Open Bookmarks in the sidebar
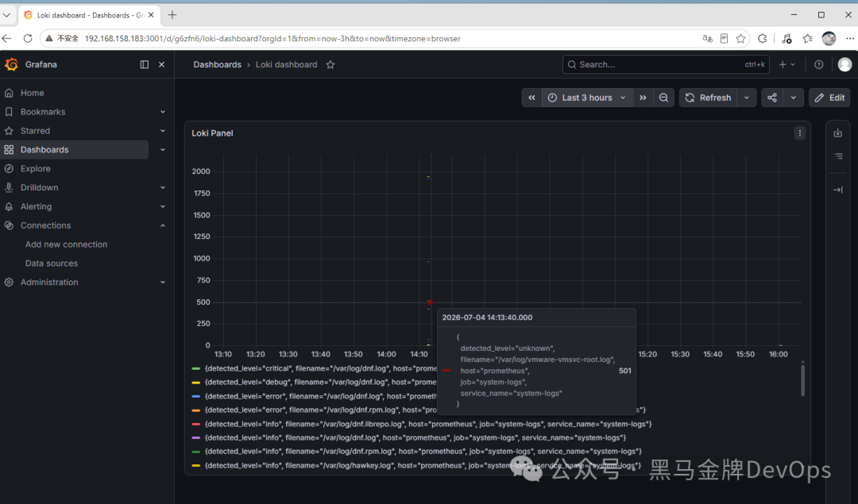The width and height of the screenshot is (858, 504). 43,111
